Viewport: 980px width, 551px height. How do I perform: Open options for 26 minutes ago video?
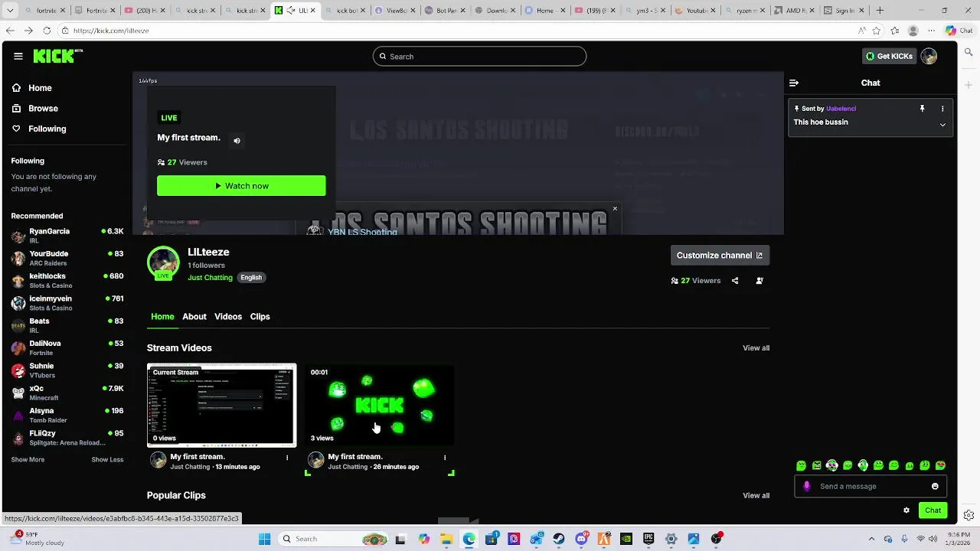pos(445,458)
